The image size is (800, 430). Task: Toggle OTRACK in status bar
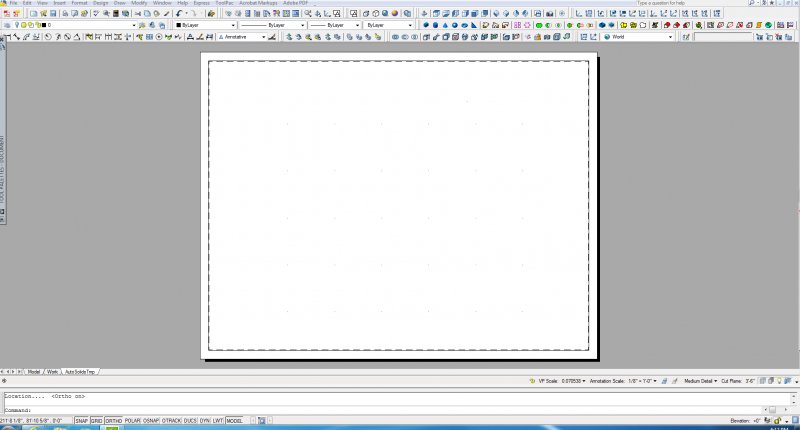(x=171, y=421)
